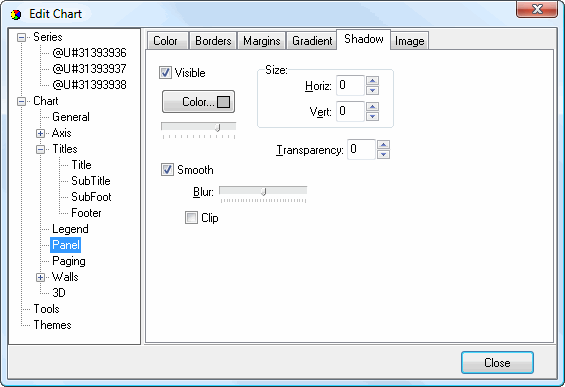The image size is (565, 387).
Task: Select the Legend tree item
Action: pyautogui.click(x=70, y=229)
